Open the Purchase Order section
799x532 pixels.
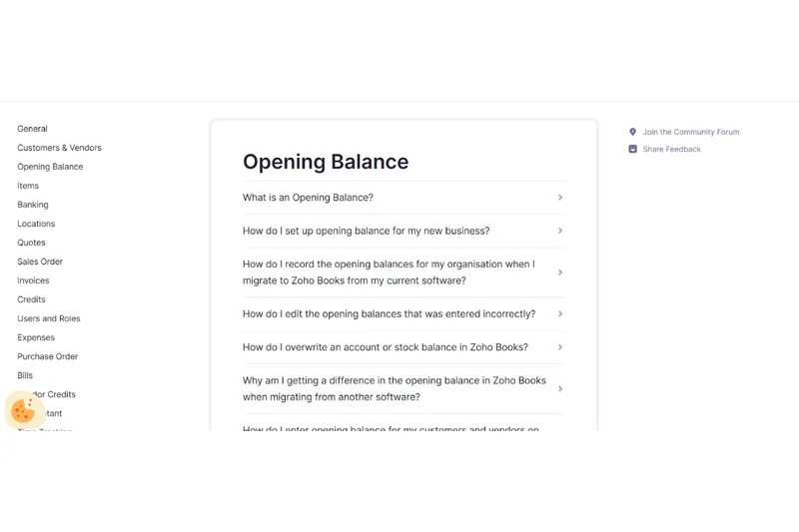coord(47,356)
